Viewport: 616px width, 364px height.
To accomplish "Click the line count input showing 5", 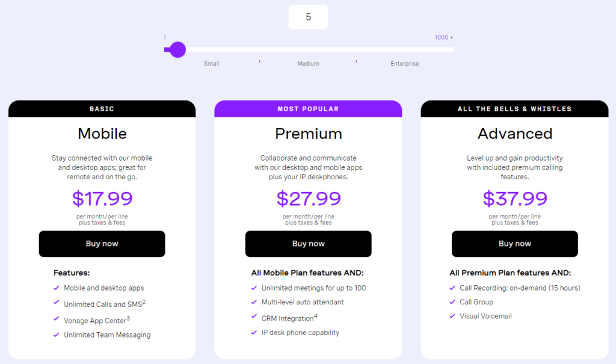I will point(308,17).
